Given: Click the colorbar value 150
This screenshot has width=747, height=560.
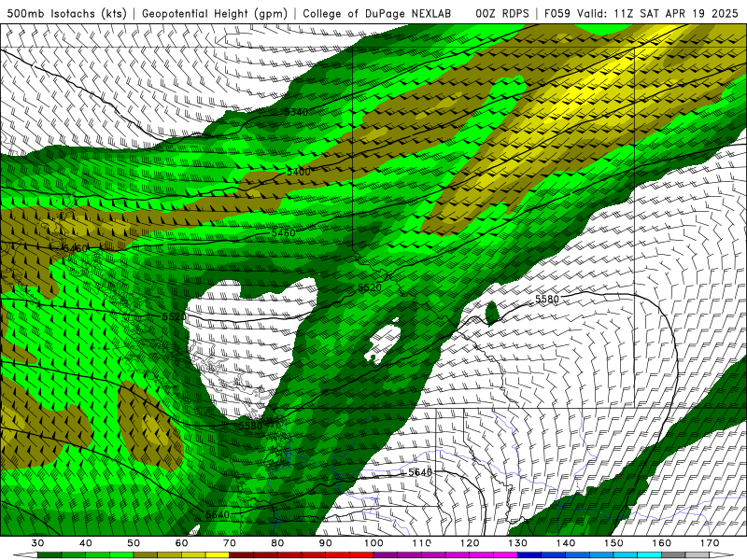Looking at the screenshot, I should coord(613,543).
